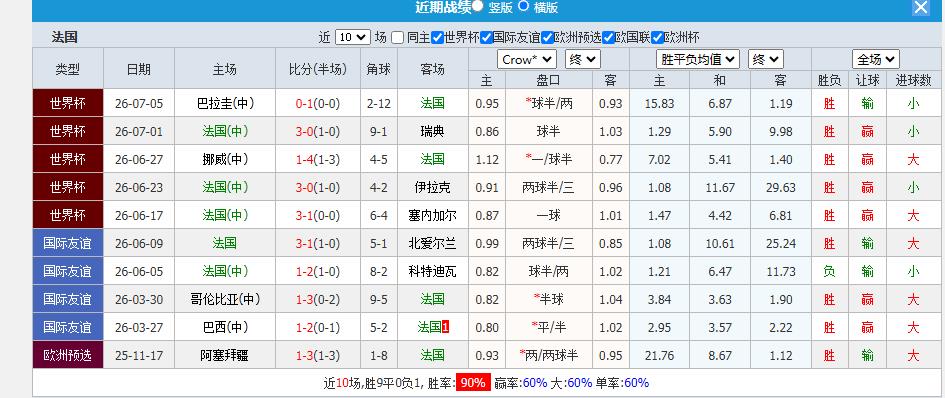Click home odds value 21.76

click(659, 355)
